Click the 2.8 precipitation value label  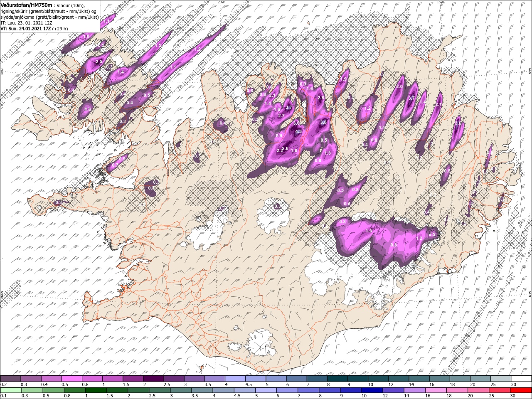(321, 98)
